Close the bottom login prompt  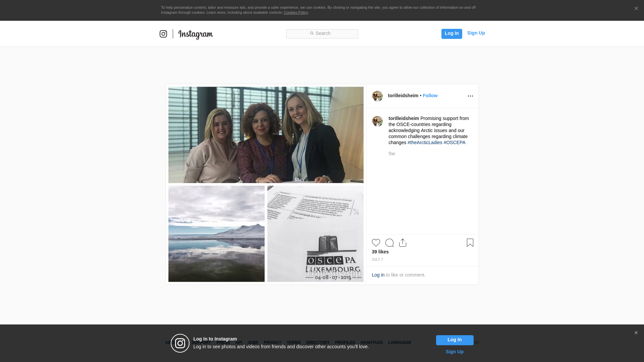point(636,333)
